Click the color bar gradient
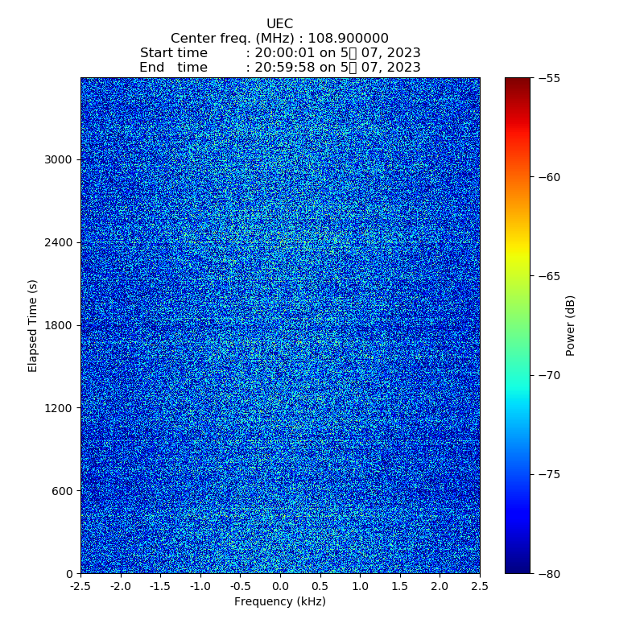644x644 pixels. pos(518,325)
